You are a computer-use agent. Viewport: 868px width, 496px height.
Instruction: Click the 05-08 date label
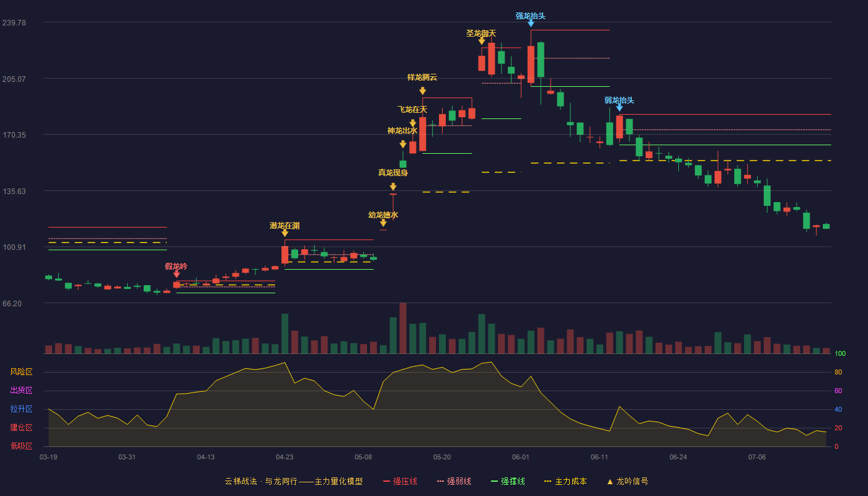tap(363, 457)
